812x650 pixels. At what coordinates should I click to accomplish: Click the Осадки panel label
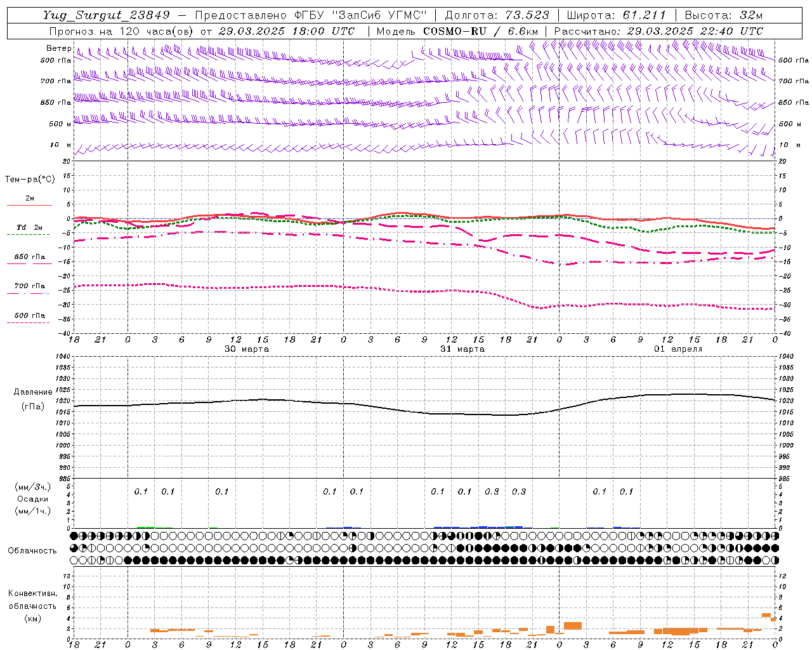pyautogui.click(x=33, y=500)
